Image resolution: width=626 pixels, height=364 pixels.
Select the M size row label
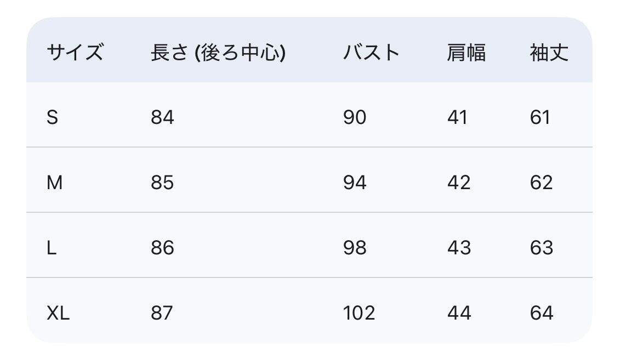pos(54,183)
